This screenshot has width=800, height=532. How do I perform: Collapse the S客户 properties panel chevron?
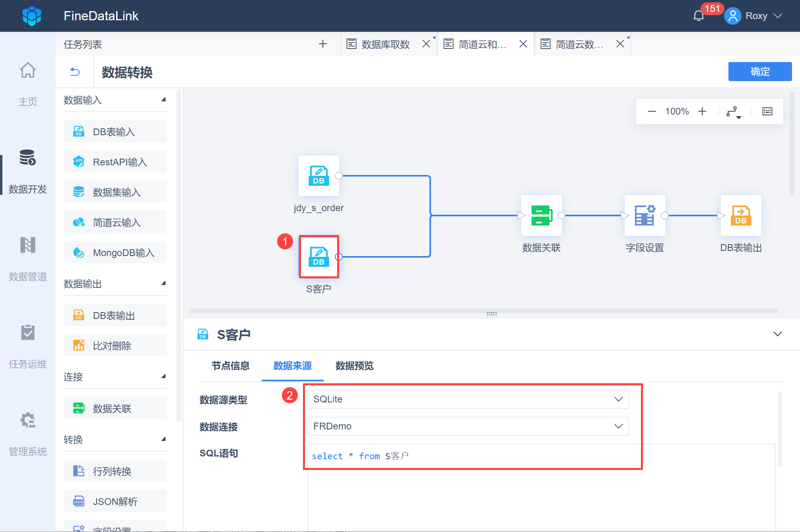coord(777,334)
